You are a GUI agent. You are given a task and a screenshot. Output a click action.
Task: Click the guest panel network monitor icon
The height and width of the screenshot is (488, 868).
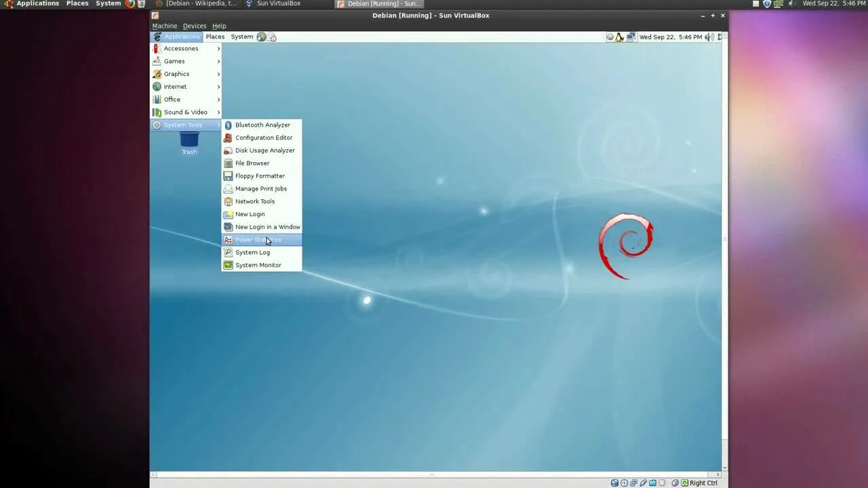631,37
